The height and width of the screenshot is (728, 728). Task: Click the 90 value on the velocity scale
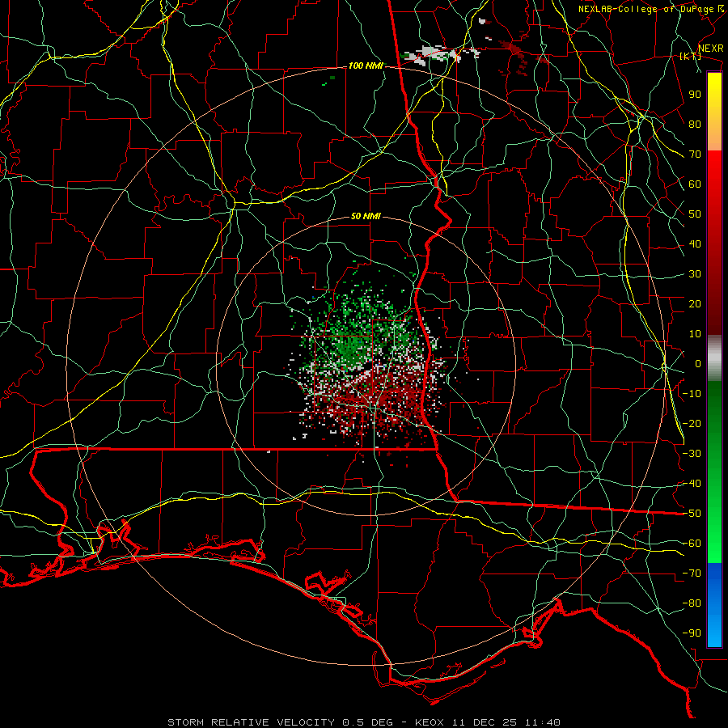click(695, 95)
